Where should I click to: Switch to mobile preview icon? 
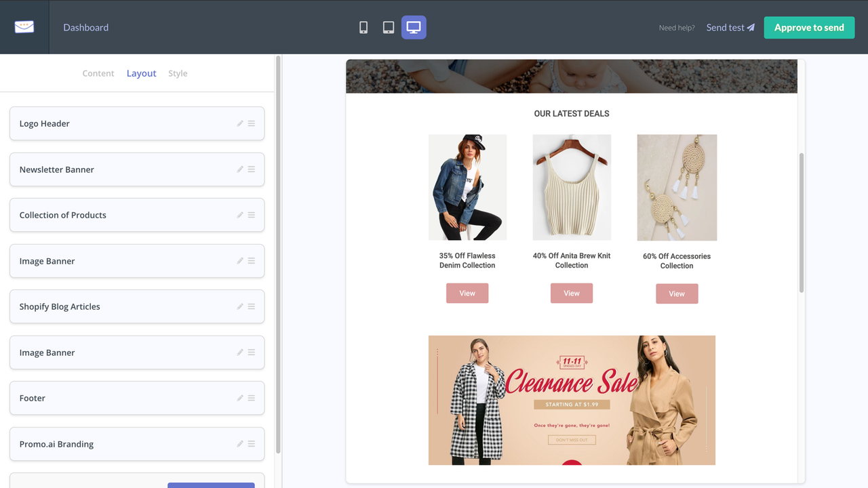click(363, 27)
